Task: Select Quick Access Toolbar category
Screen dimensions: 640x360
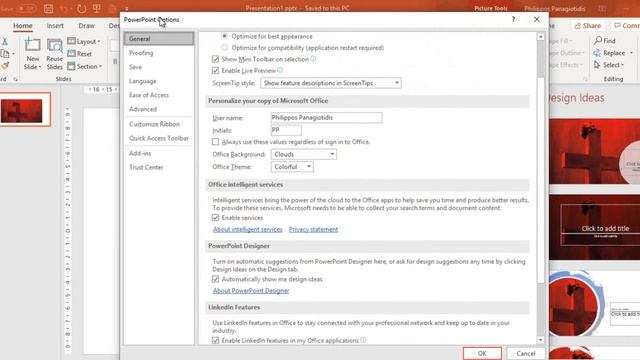Action: point(159,138)
